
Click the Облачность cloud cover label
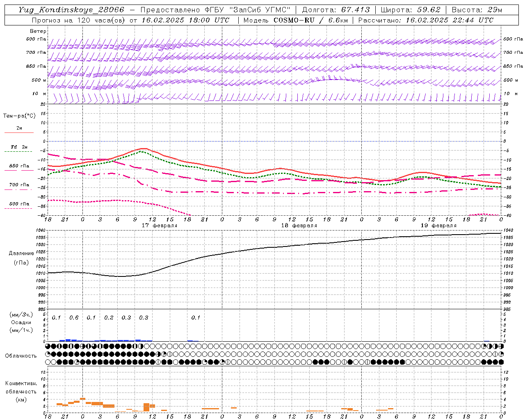pyautogui.click(x=21, y=356)
